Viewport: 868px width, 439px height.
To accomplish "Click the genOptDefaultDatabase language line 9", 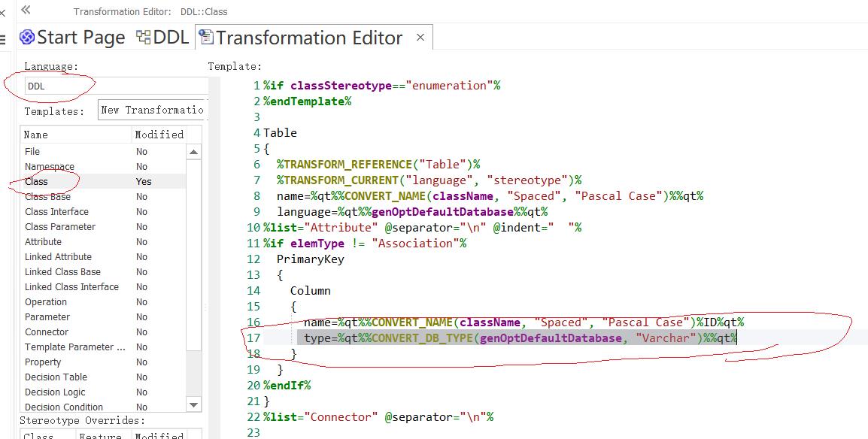I will pyautogui.click(x=412, y=212).
